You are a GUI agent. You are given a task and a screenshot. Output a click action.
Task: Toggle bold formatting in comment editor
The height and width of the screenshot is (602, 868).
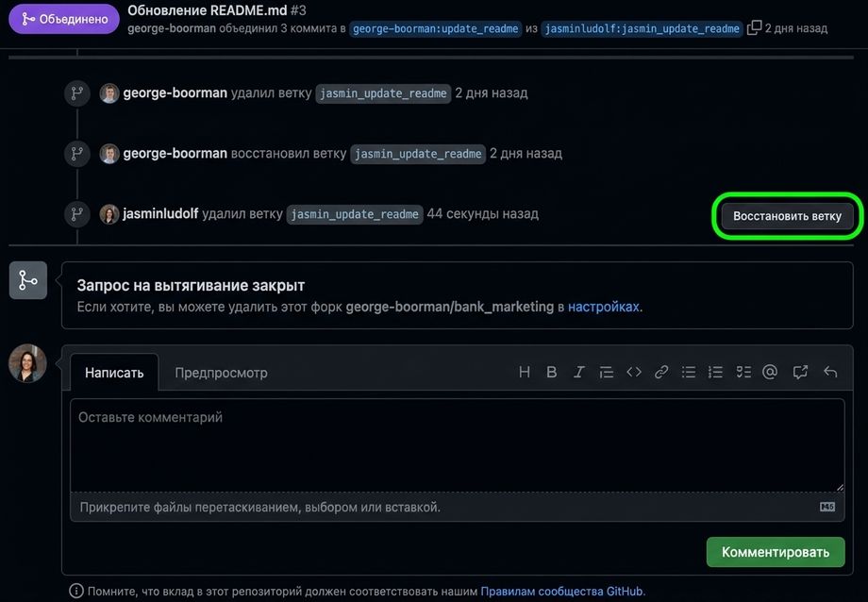click(x=551, y=372)
